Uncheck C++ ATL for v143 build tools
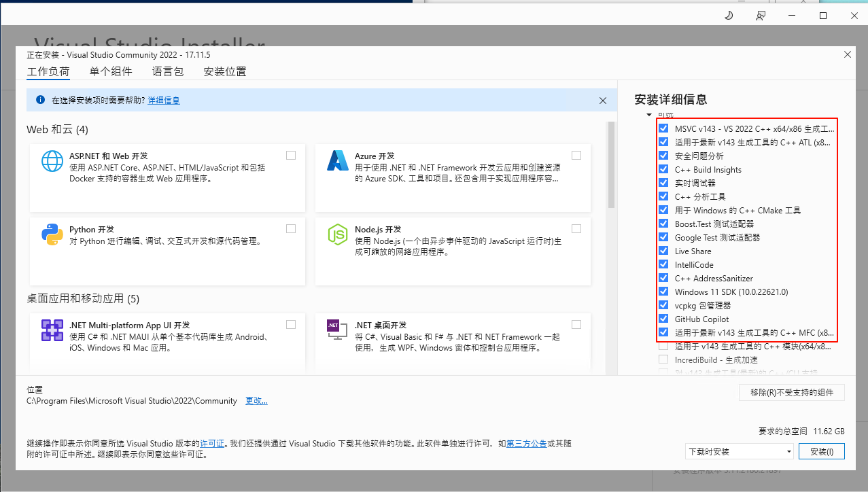The image size is (868, 492). 663,142
